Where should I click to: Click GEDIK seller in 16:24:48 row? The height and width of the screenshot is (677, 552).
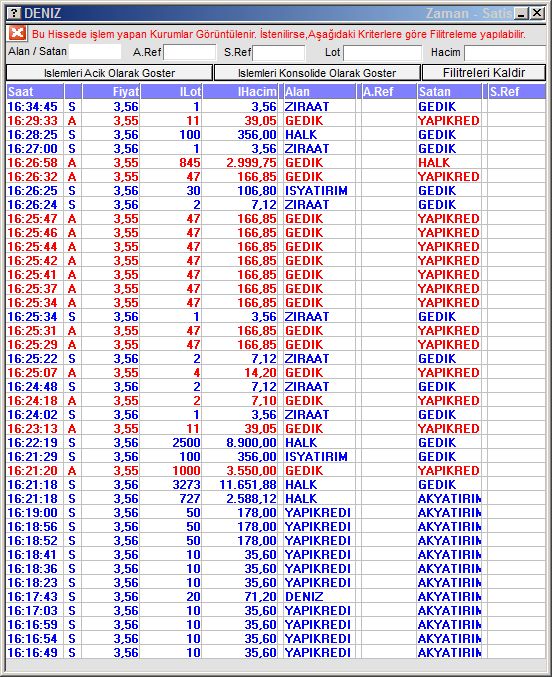pyautogui.click(x=437, y=386)
